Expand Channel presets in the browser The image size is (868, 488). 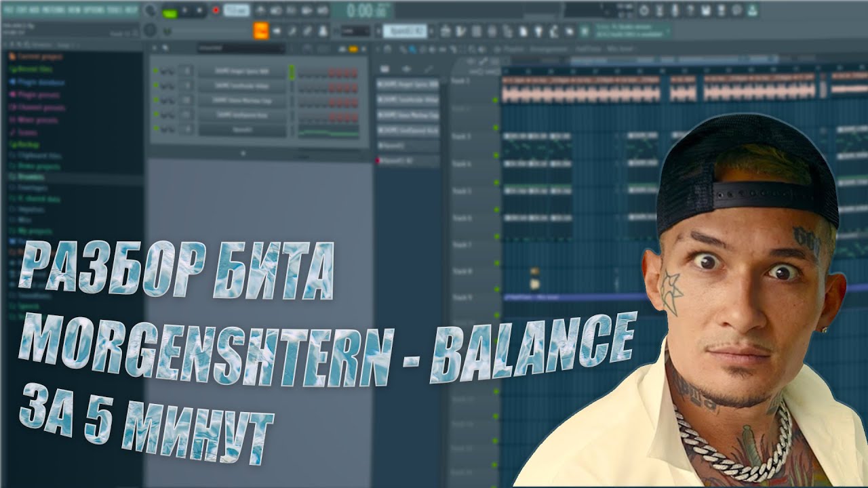pos(37,107)
